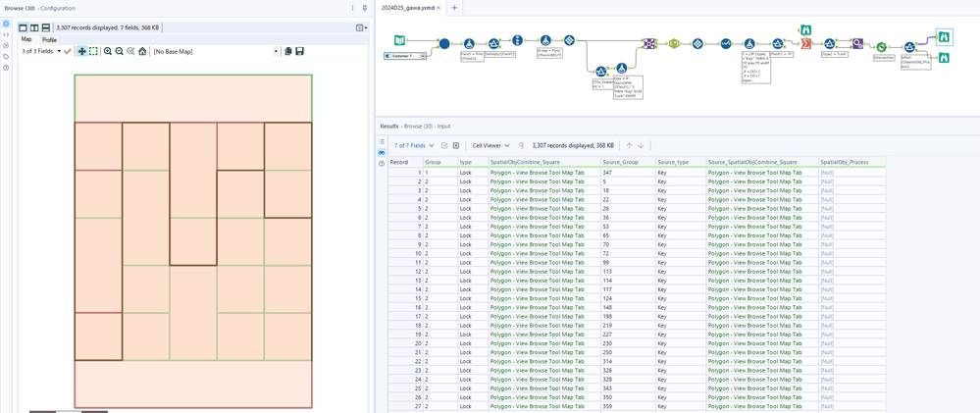This screenshot has width=980, height=413.
Task: Copy the map using the copy icon
Action: (288, 51)
